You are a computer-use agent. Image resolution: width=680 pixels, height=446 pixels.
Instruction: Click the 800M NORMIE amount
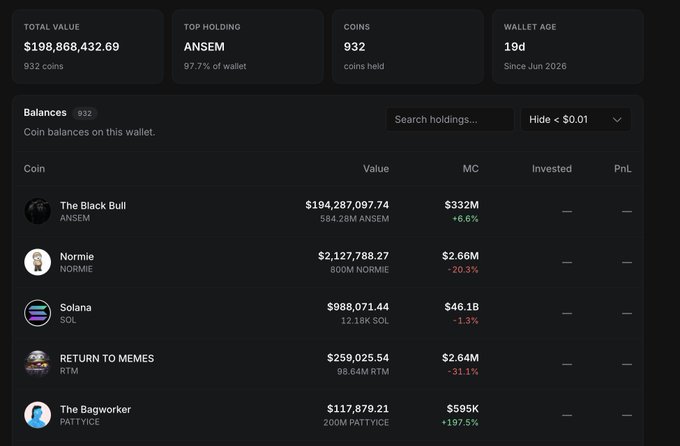tap(360, 269)
